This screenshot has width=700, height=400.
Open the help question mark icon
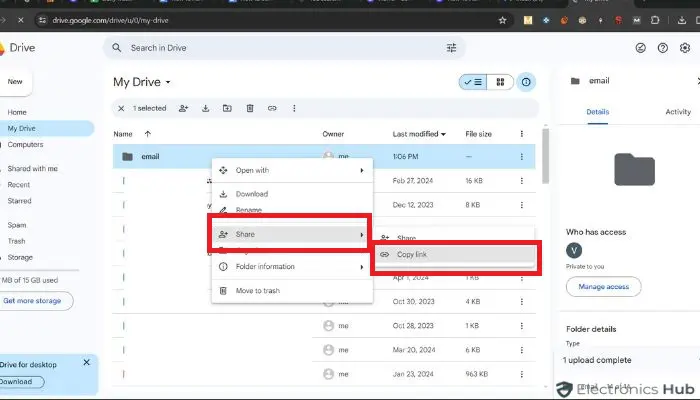(x=662, y=48)
